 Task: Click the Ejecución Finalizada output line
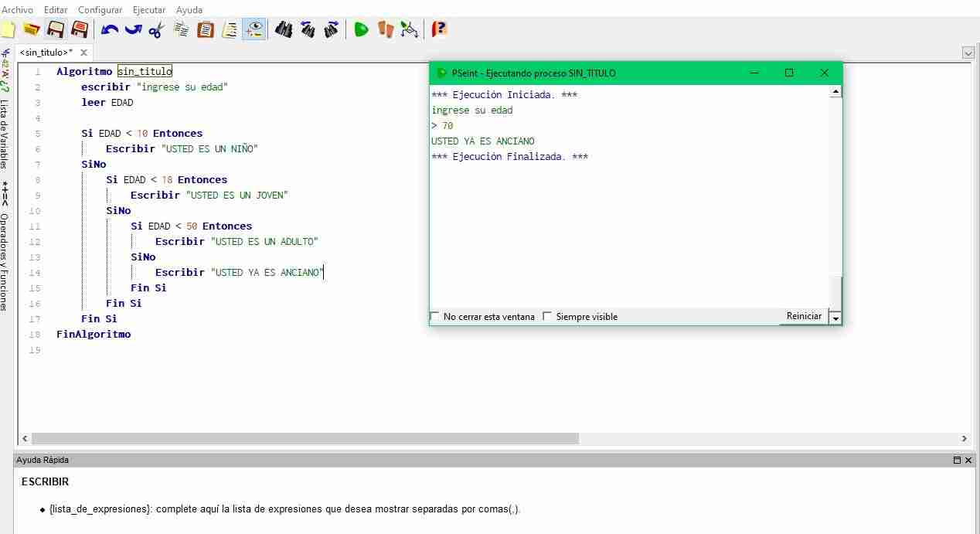[510, 156]
